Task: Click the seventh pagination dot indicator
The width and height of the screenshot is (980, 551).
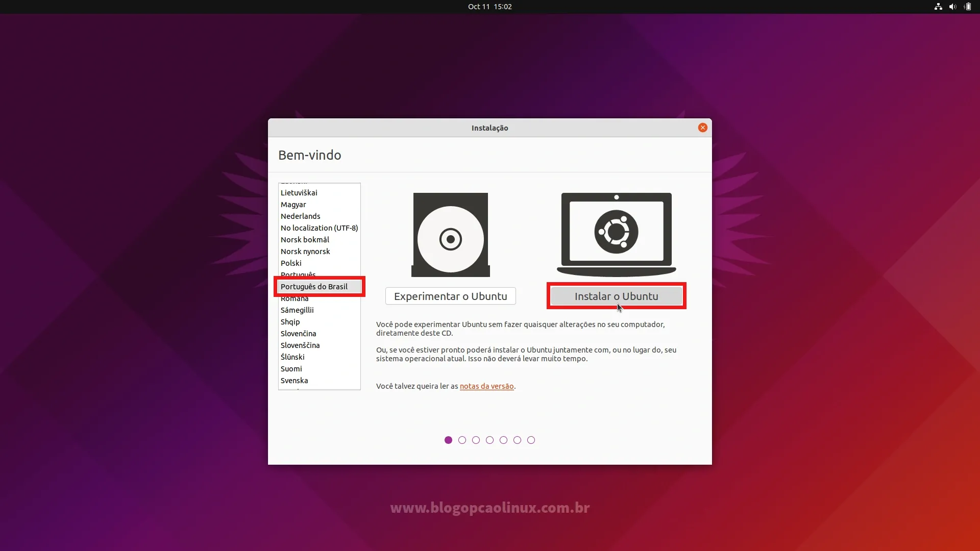Action: [x=531, y=440]
